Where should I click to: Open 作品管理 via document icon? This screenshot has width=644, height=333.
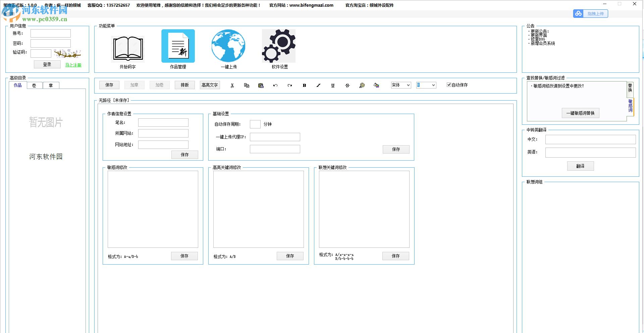click(x=178, y=46)
